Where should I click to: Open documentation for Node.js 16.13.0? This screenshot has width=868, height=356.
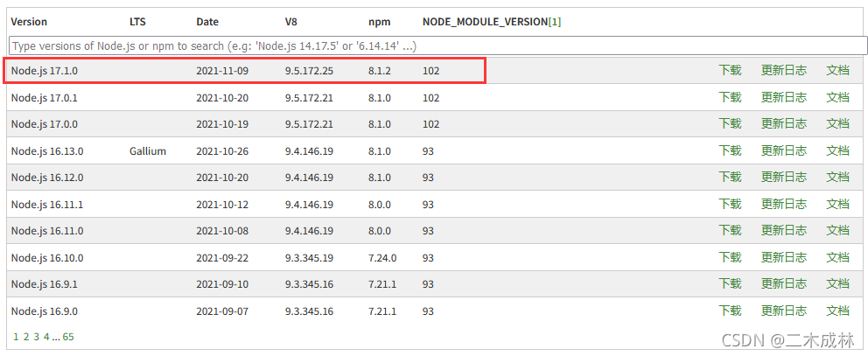click(837, 150)
